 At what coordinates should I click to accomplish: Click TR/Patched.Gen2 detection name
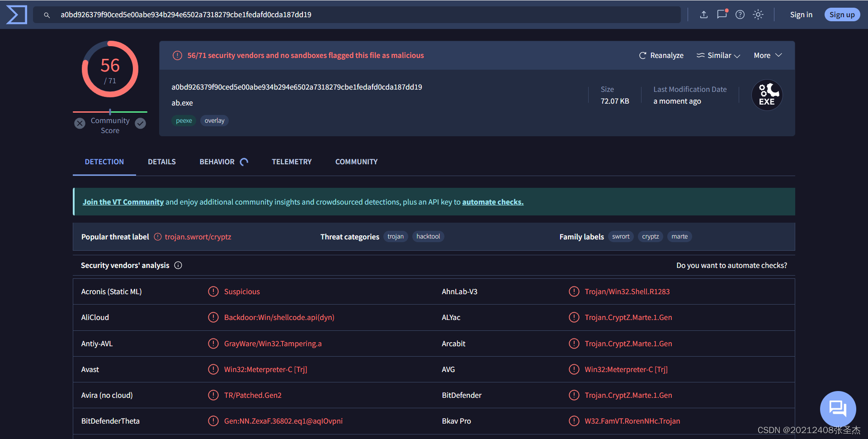pos(253,395)
